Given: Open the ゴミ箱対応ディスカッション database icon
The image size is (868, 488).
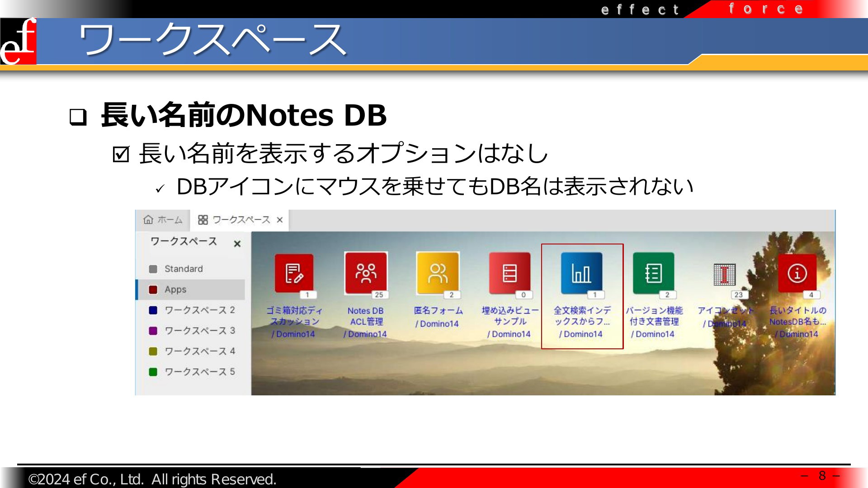Looking at the screenshot, I should (294, 273).
